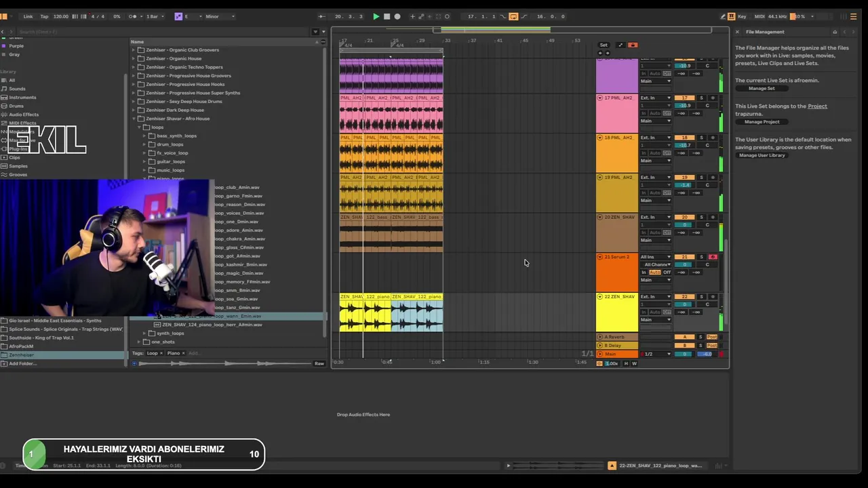The width and height of the screenshot is (868, 488).
Task: Toggle track 22 activator button
Action: pos(685,297)
